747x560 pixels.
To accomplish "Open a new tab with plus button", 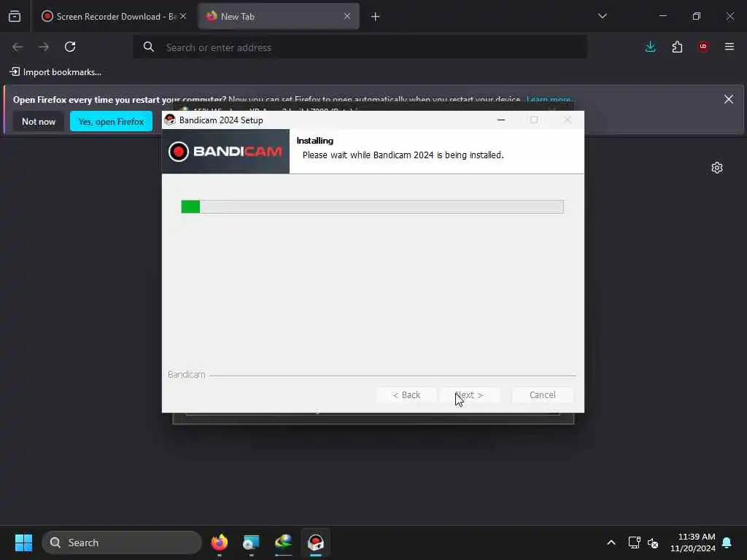I will (376, 17).
